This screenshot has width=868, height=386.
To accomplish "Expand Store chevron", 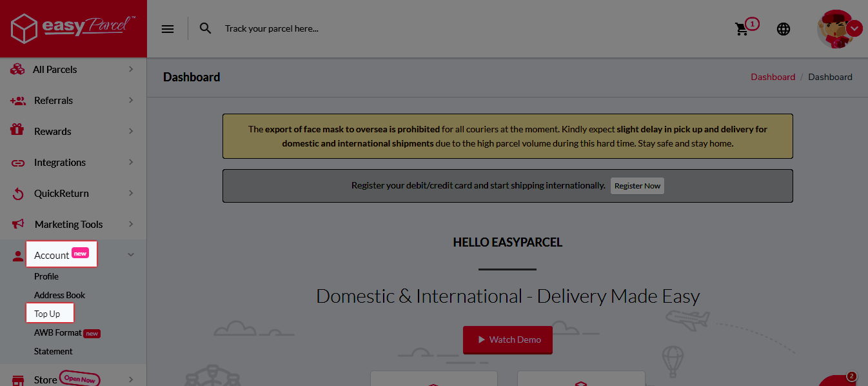I will point(131,380).
